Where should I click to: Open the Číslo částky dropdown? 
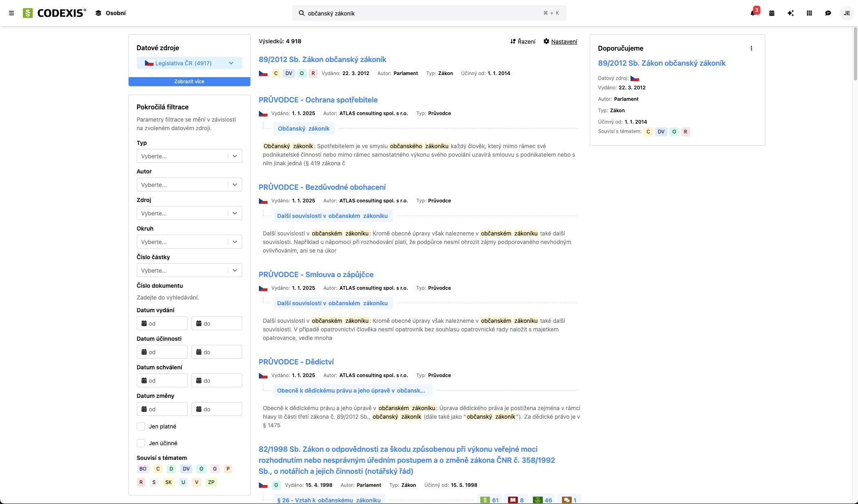click(189, 270)
